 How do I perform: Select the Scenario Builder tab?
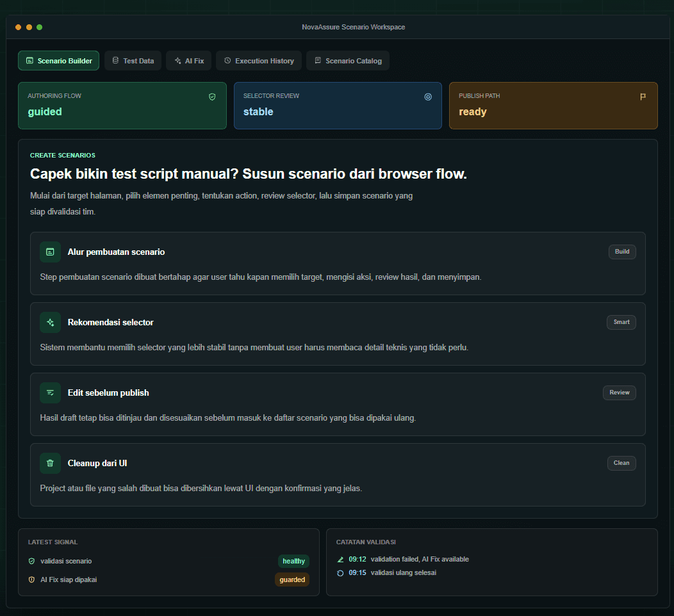coord(58,61)
